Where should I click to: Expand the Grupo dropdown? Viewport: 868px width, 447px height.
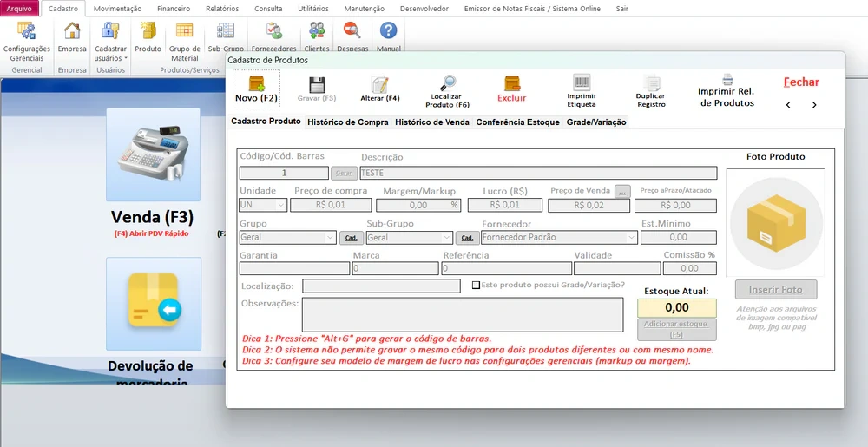click(330, 238)
